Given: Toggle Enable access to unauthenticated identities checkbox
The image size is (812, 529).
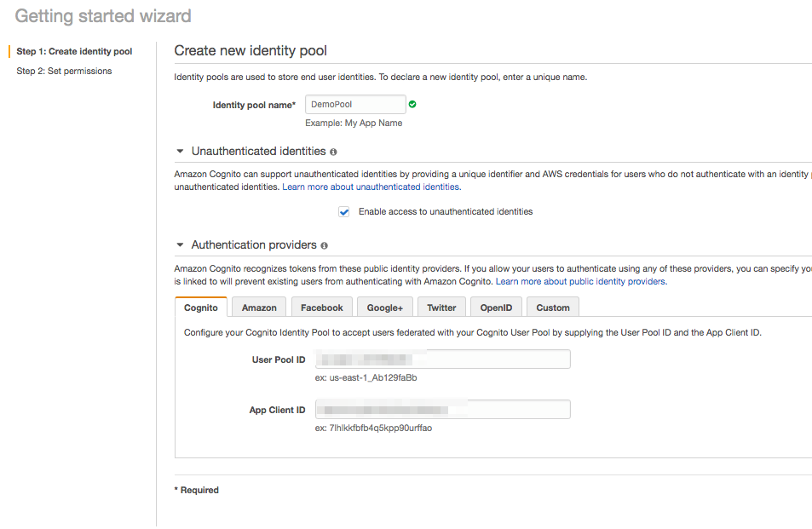Looking at the screenshot, I should [344, 212].
